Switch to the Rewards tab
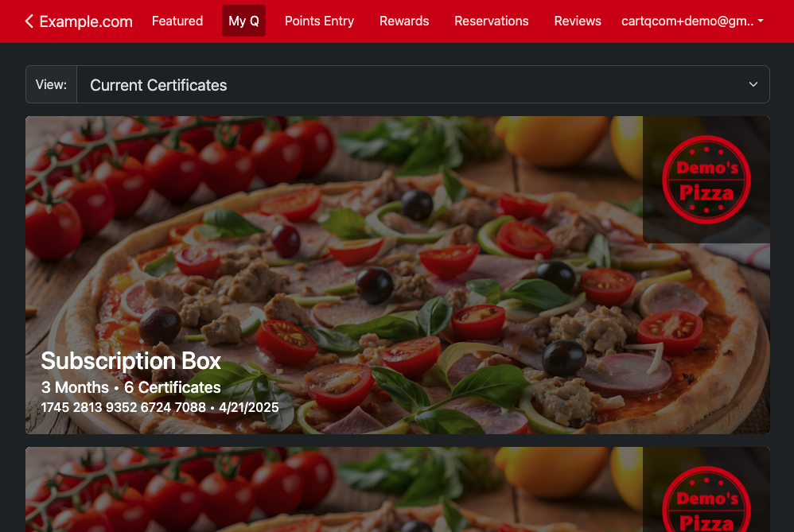Image resolution: width=794 pixels, height=532 pixels. (x=404, y=21)
